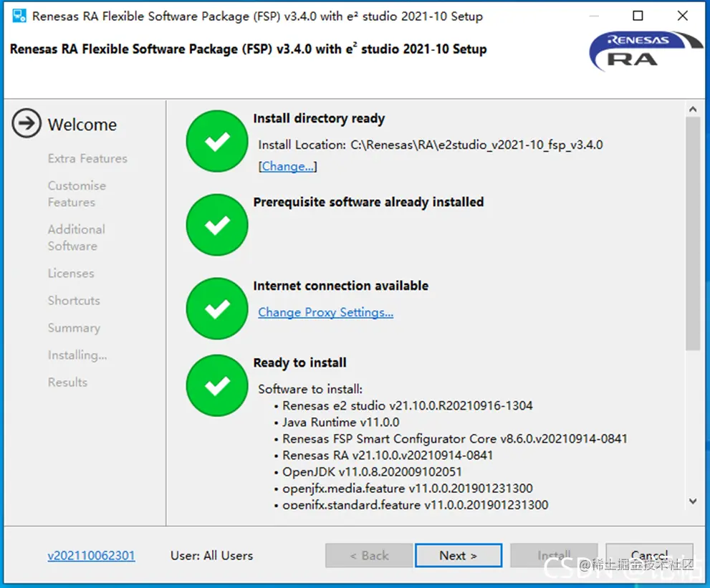Click the 'User: All Users' label
The image size is (710, 588).
pyautogui.click(x=211, y=555)
